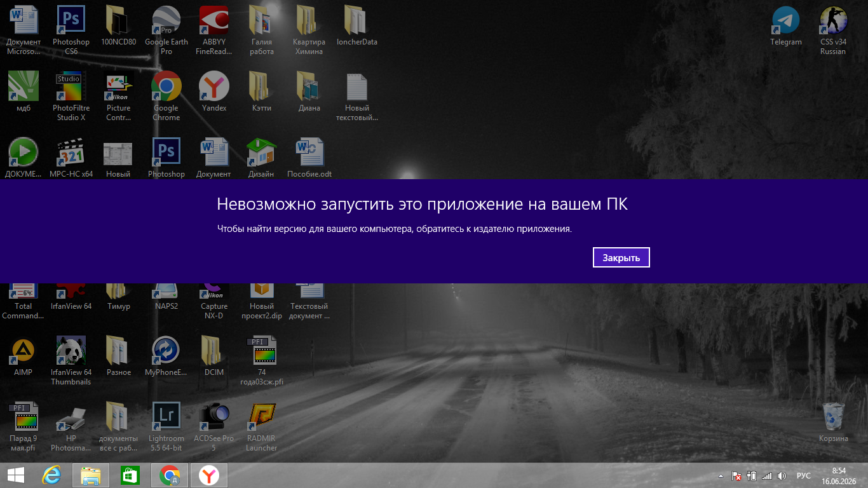The image size is (868, 488).
Task: Switch input language РУС indicator
Action: pos(804,475)
